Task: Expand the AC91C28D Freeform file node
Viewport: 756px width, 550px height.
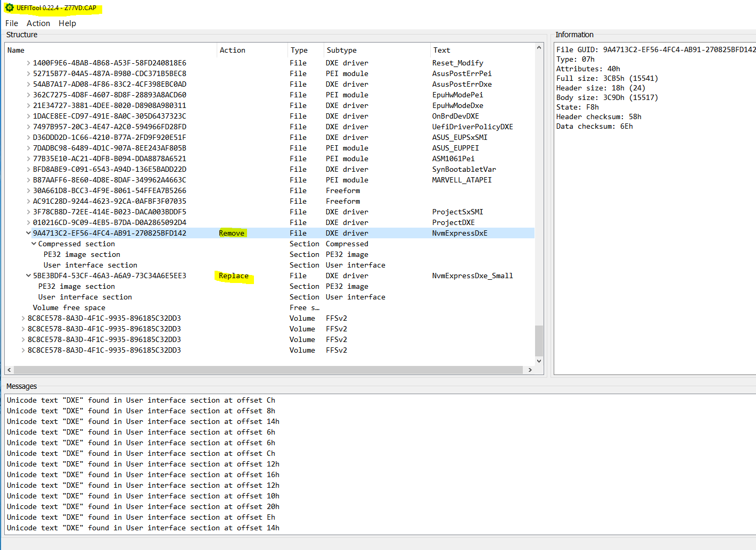Action: (x=28, y=201)
